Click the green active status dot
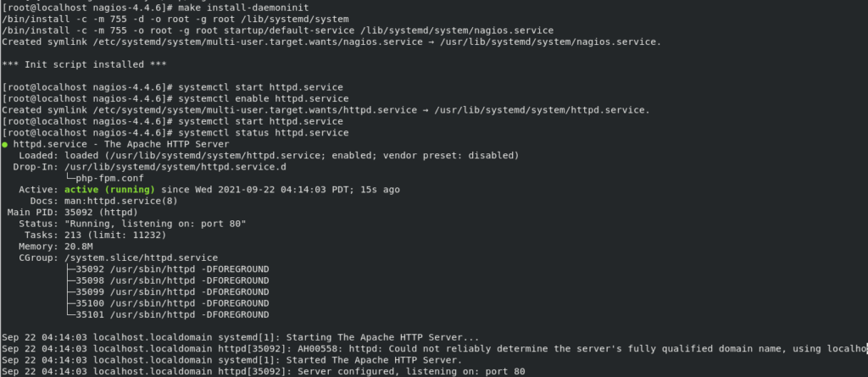868x377 pixels. click(x=5, y=145)
